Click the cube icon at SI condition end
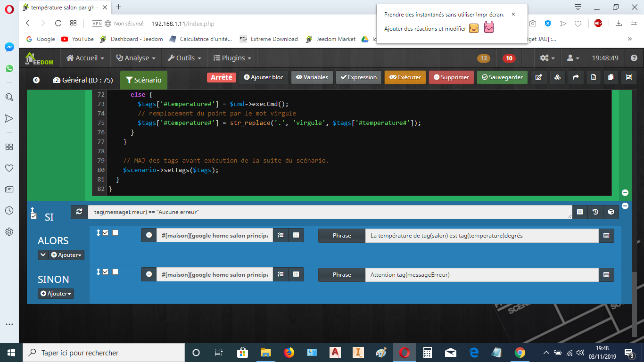The width and height of the screenshot is (644, 362). [x=611, y=212]
